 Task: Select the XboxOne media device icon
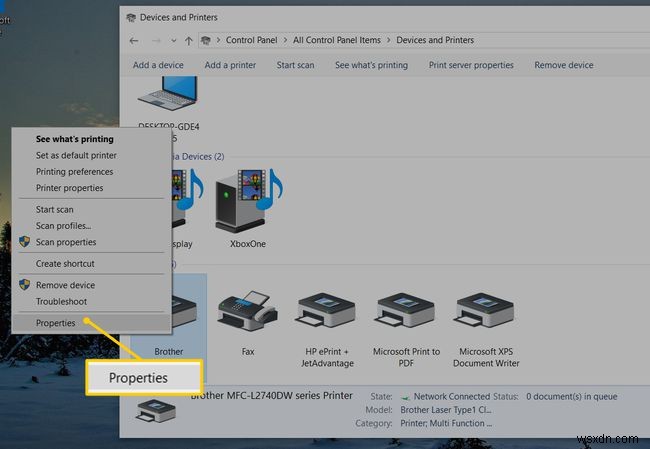pos(248,201)
